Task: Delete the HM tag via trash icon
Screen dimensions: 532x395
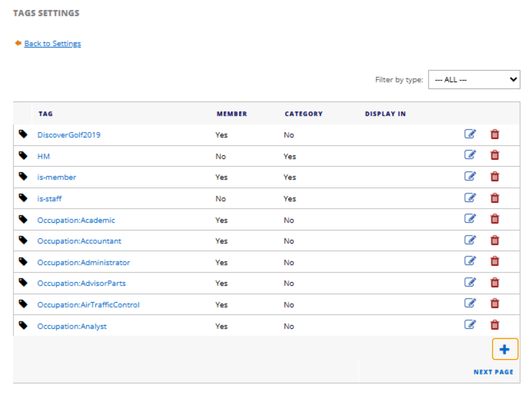Action: [x=494, y=155]
